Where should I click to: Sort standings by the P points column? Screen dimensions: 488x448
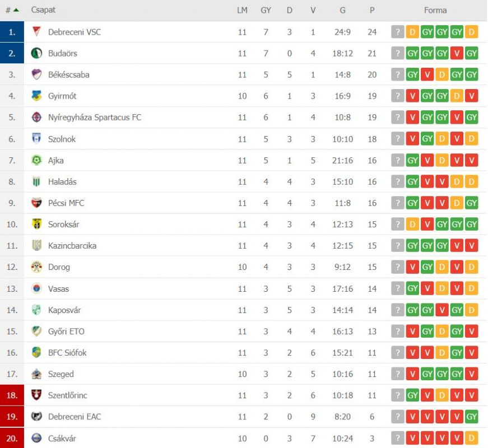pos(372,10)
